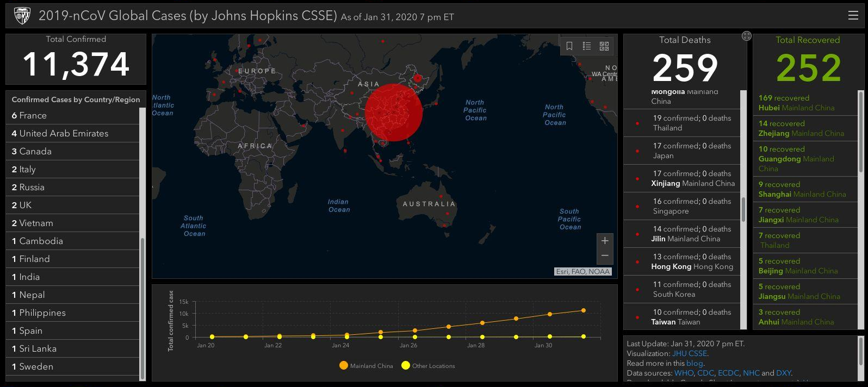Select 1 Philippines row
This screenshot has height=387, width=868.
72,313
